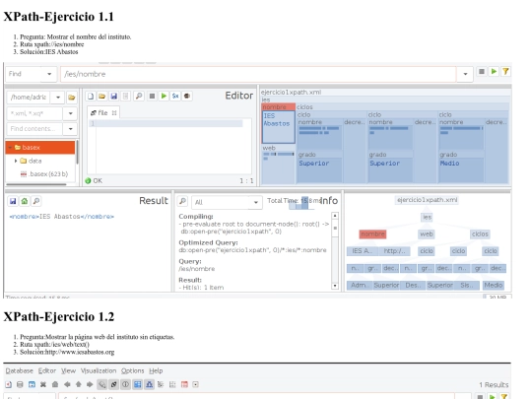Click the Result panel home icon
The width and height of the screenshot is (532, 399).
(x=25, y=201)
